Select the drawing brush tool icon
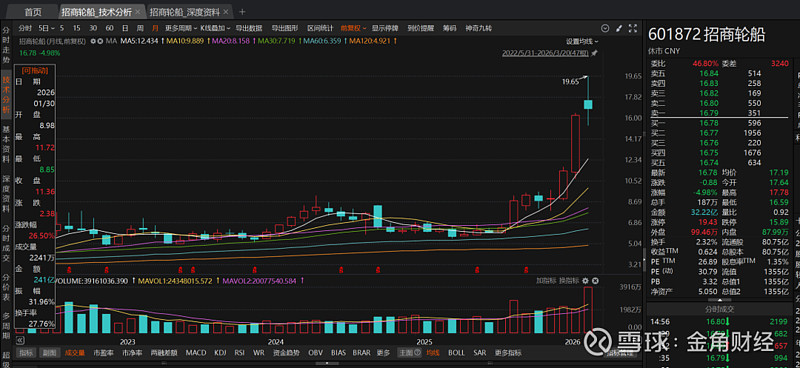 619,28
